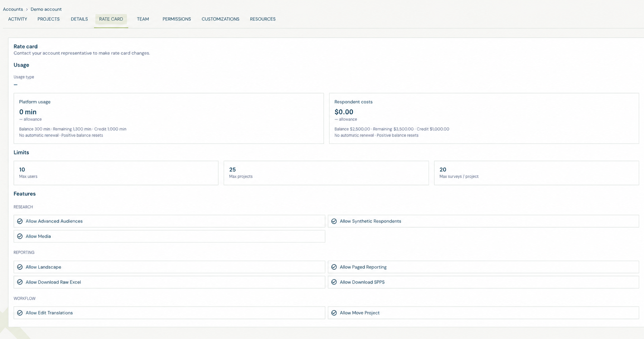644x339 pixels.
Task: Click the 'Usage type' label
Action: click(x=24, y=77)
